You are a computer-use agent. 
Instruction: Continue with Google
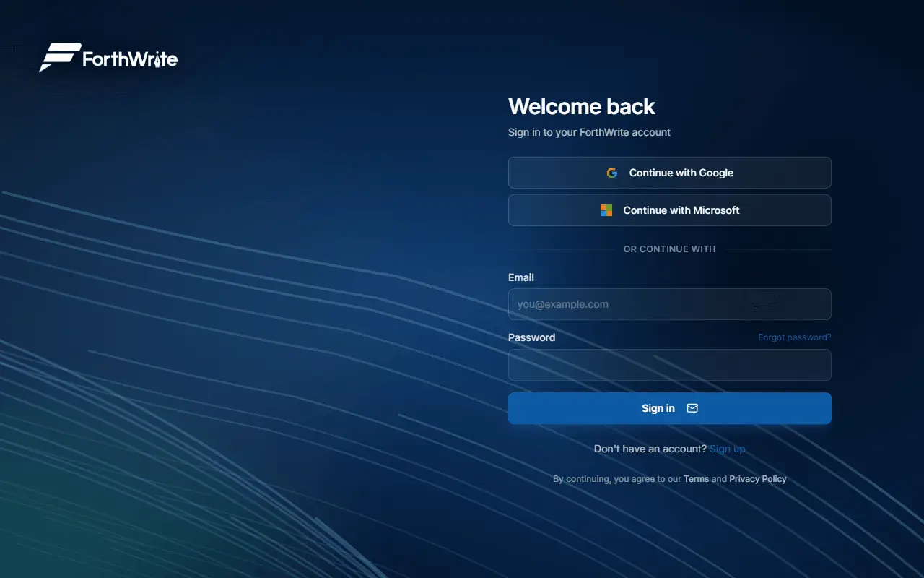click(670, 173)
